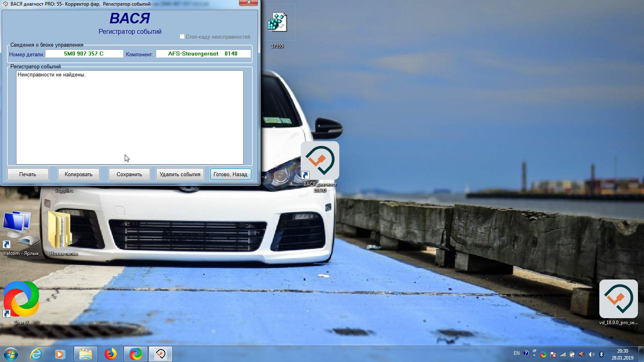The width and height of the screenshot is (644, 362).
Task: Click inside the Регистратор событий text area
Action: pyautogui.click(x=130, y=117)
